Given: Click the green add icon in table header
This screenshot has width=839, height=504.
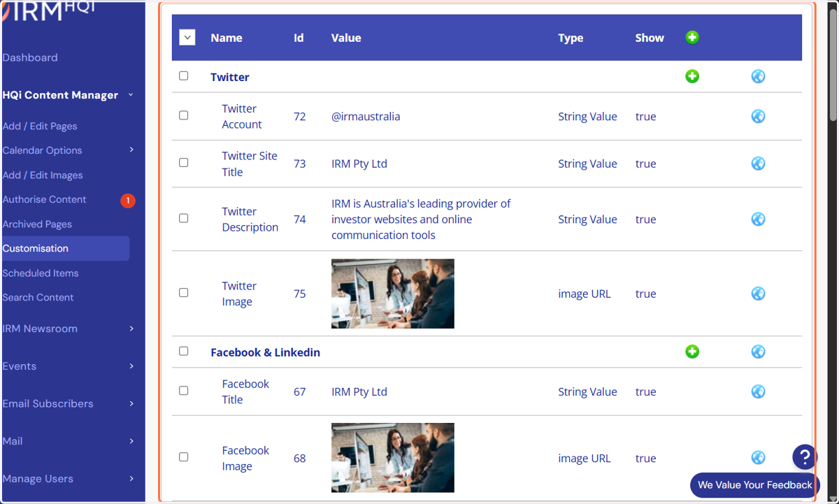Looking at the screenshot, I should click(692, 38).
